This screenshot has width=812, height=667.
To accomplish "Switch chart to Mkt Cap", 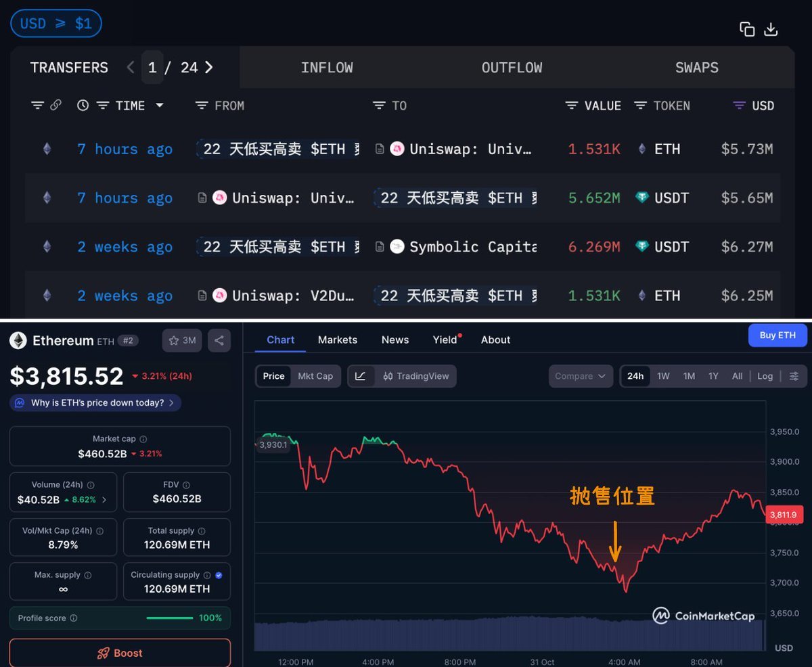I will tap(315, 376).
